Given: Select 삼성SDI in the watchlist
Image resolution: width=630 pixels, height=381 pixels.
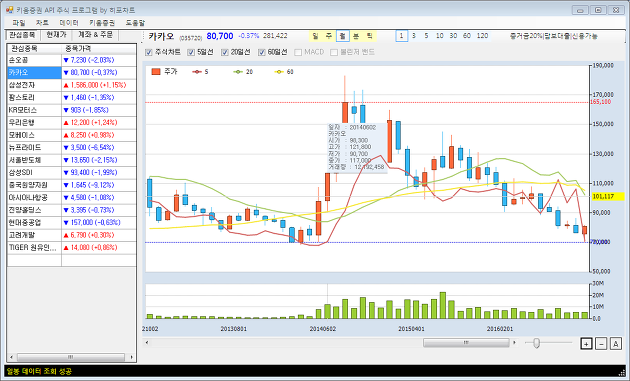Looking at the screenshot, I should (35, 172).
